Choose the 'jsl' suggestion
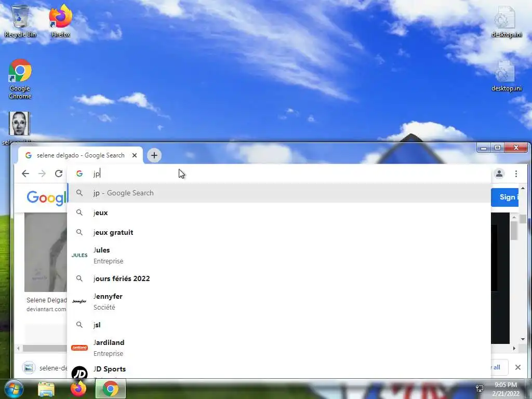This screenshot has width=532, height=399. [279, 325]
